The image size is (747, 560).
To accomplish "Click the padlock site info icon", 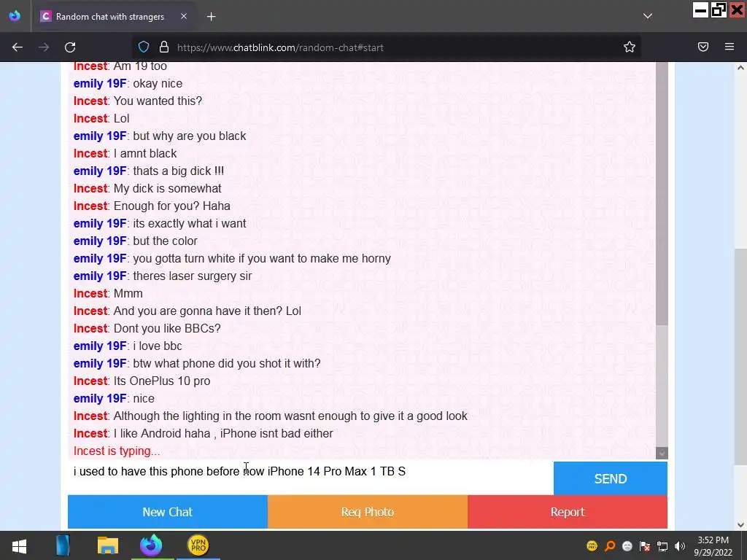I will click(164, 47).
